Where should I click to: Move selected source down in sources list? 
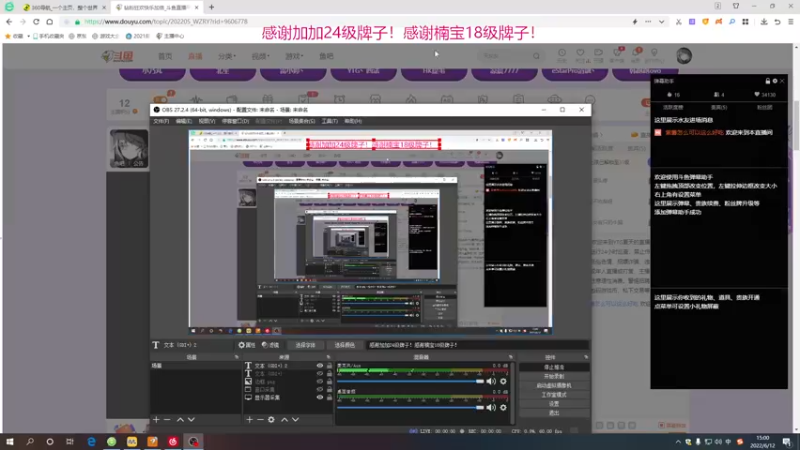pyautogui.click(x=295, y=419)
